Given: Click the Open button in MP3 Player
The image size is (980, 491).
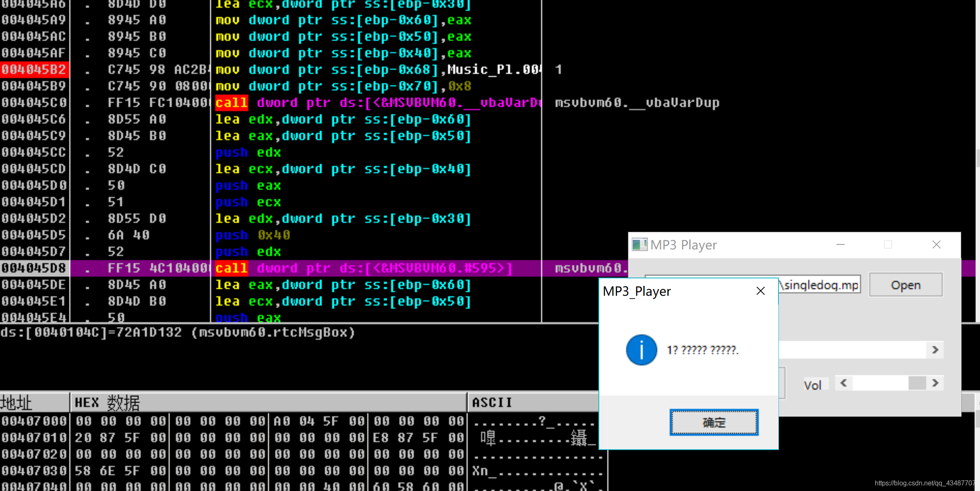Looking at the screenshot, I should point(906,285).
